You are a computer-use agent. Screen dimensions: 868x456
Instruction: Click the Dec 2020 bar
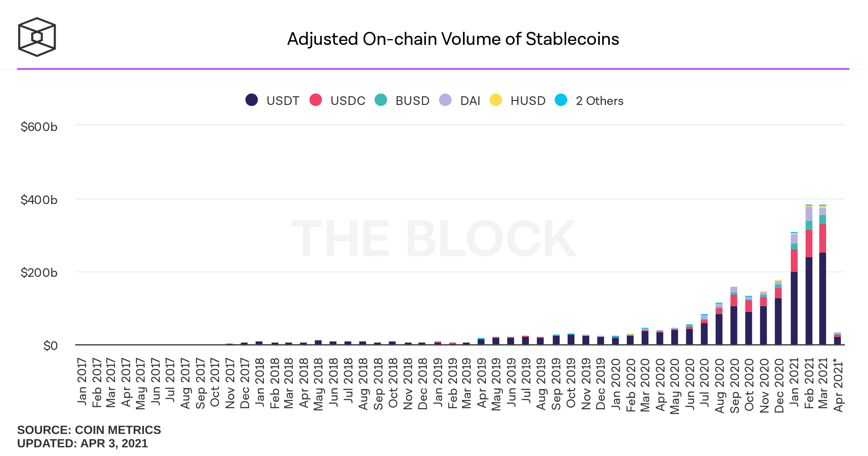(778, 312)
